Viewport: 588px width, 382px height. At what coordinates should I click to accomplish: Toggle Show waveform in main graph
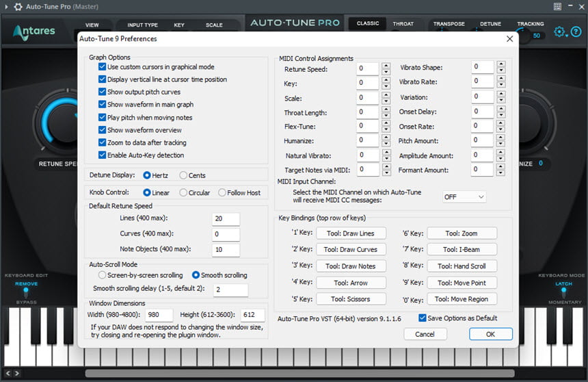(x=102, y=104)
